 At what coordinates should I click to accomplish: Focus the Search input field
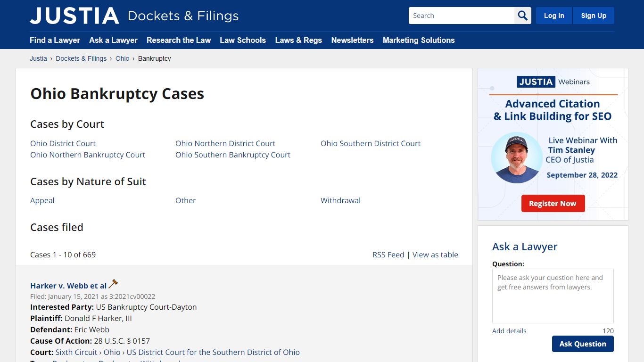pyautogui.click(x=462, y=16)
